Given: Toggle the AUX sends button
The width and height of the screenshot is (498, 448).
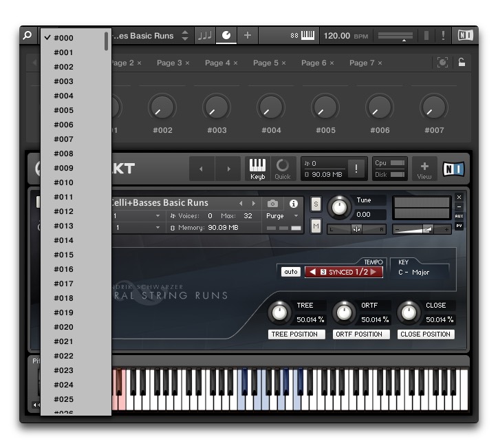Looking at the screenshot, I should pyautogui.click(x=459, y=216).
